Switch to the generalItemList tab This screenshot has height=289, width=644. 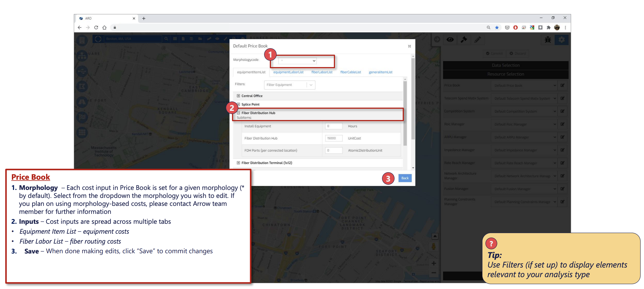click(x=380, y=72)
